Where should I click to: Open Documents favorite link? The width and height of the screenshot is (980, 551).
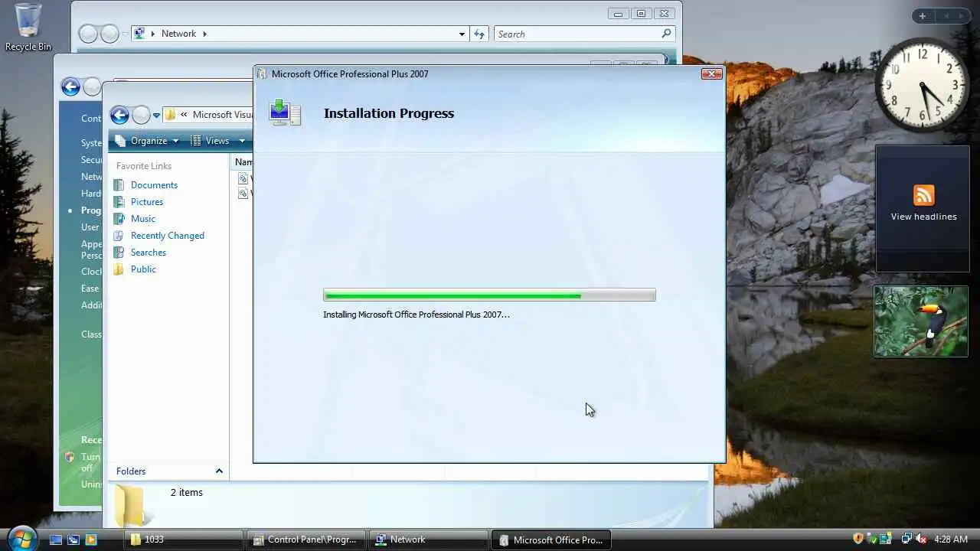point(154,185)
